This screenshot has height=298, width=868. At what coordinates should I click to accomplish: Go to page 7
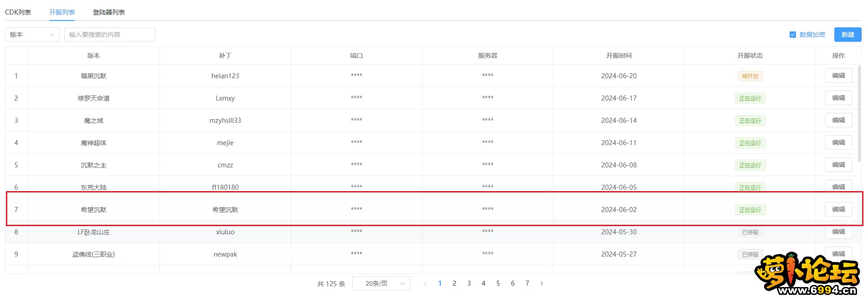point(527,283)
